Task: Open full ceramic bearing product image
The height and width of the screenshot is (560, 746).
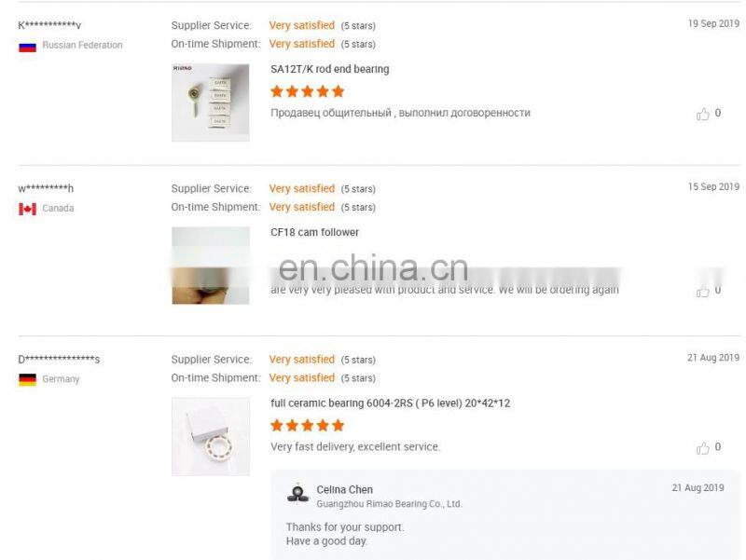Action: point(211,436)
